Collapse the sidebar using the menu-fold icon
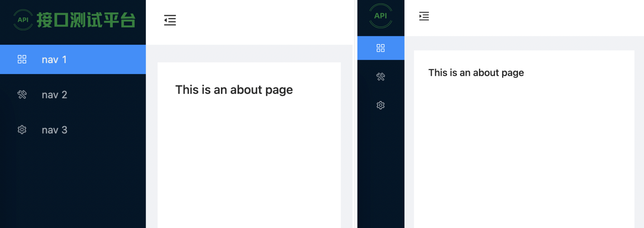This screenshot has width=644, height=228. [170, 20]
